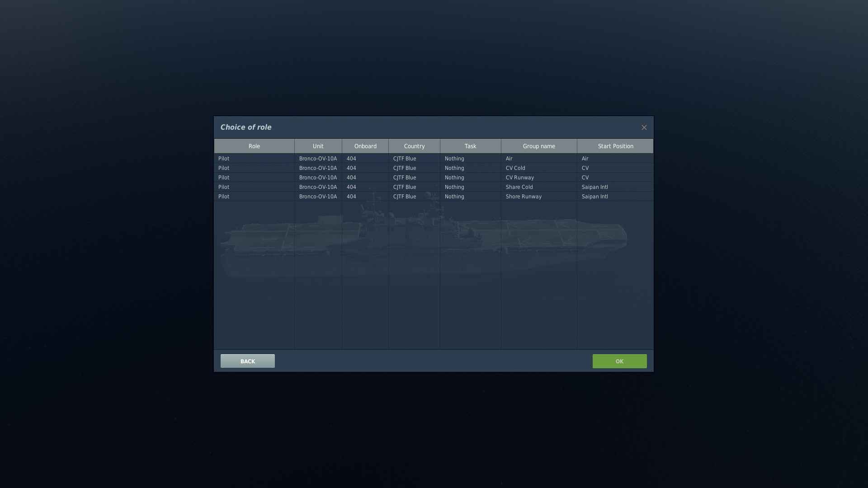Close the Choice of role dialog

click(x=644, y=127)
